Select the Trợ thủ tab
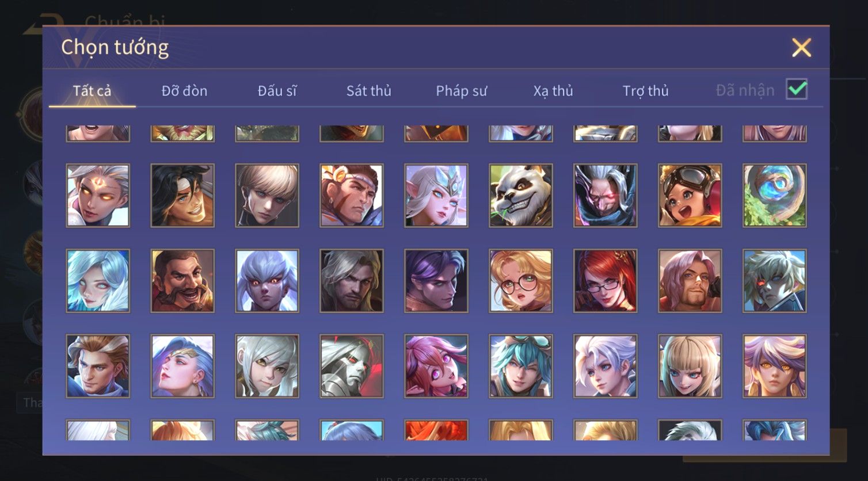This screenshot has width=868, height=481. [x=646, y=91]
